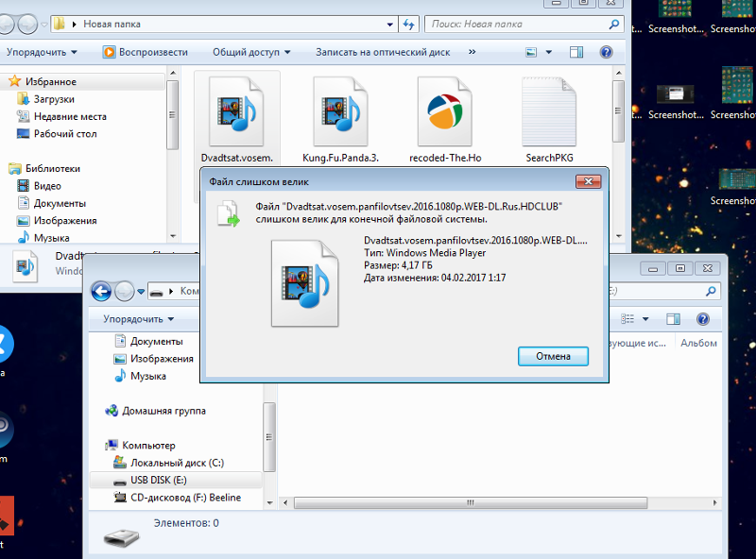The height and width of the screenshot is (559, 756).
Task: Open back button dropdown in Новая папка window
Action: pyautogui.click(x=43, y=25)
